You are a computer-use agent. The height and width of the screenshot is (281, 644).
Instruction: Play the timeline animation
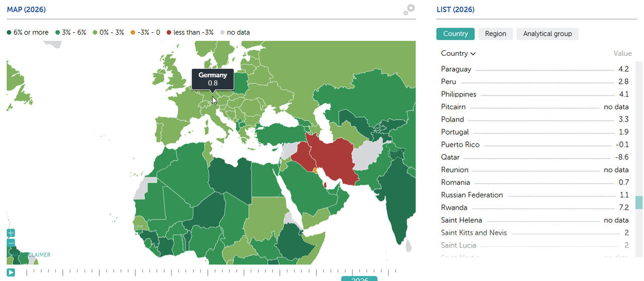point(11,272)
